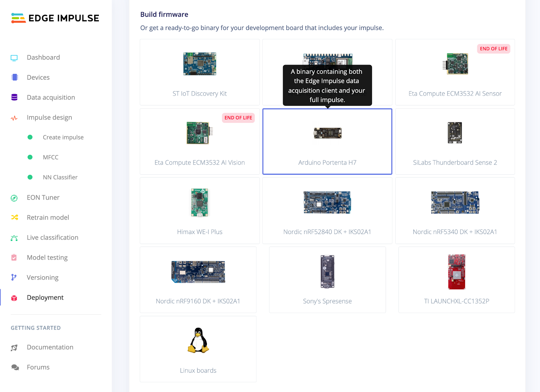The height and width of the screenshot is (392, 540).
Task: Click the 'GETTING STARTED' section label
Action: click(x=36, y=328)
